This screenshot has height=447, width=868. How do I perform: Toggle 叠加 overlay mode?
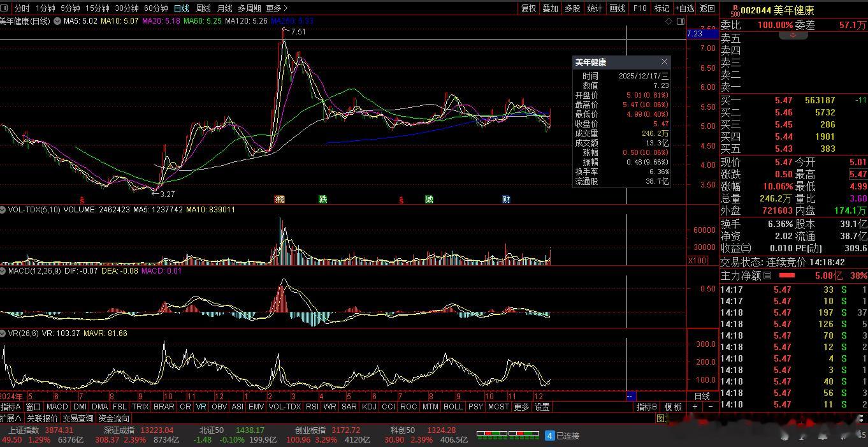[x=550, y=8]
